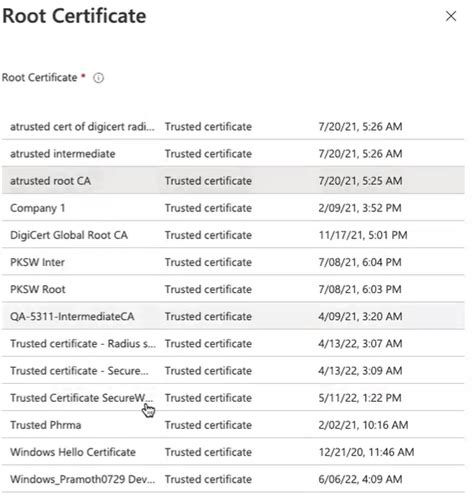474x496 pixels.
Task: Click the 6/06/22, 4:09 AM date cell
Action: coord(360,479)
